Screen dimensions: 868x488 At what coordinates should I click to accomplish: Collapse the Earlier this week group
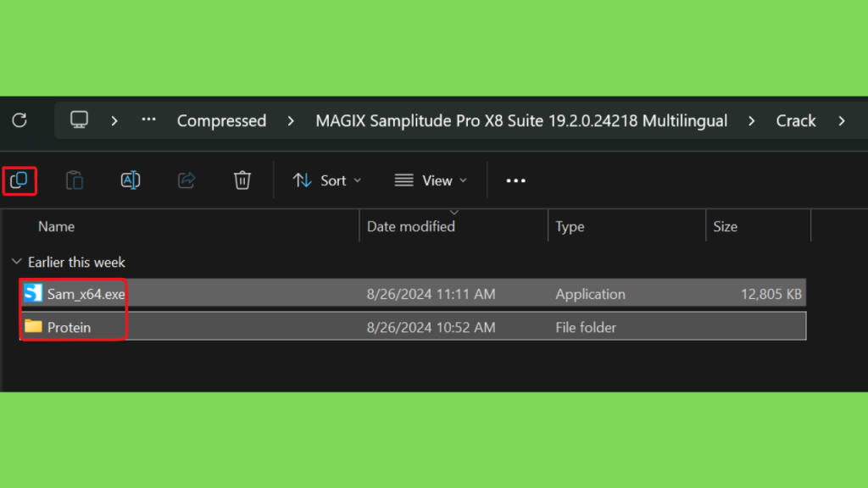[x=17, y=263]
